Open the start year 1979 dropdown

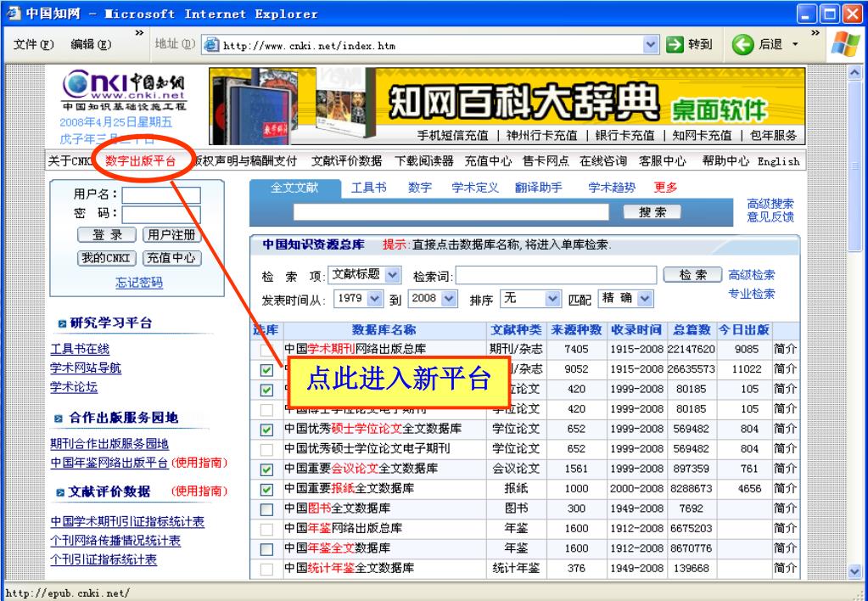pyautogui.click(x=375, y=299)
